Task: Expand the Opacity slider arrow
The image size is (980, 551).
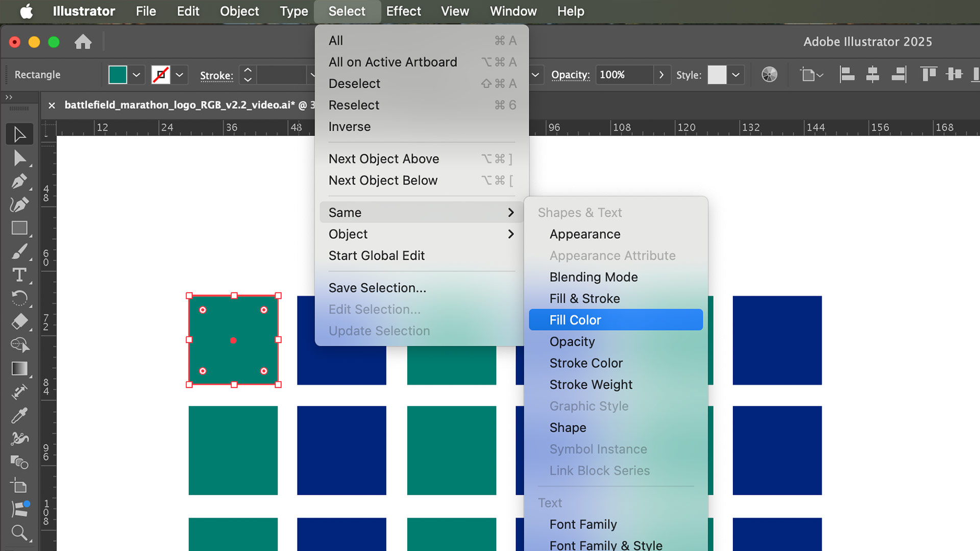Action: pos(661,74)
